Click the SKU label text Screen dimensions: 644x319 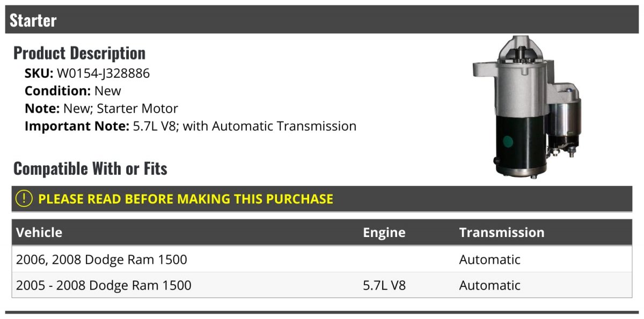pyautogui.click(x=39, y=73)
